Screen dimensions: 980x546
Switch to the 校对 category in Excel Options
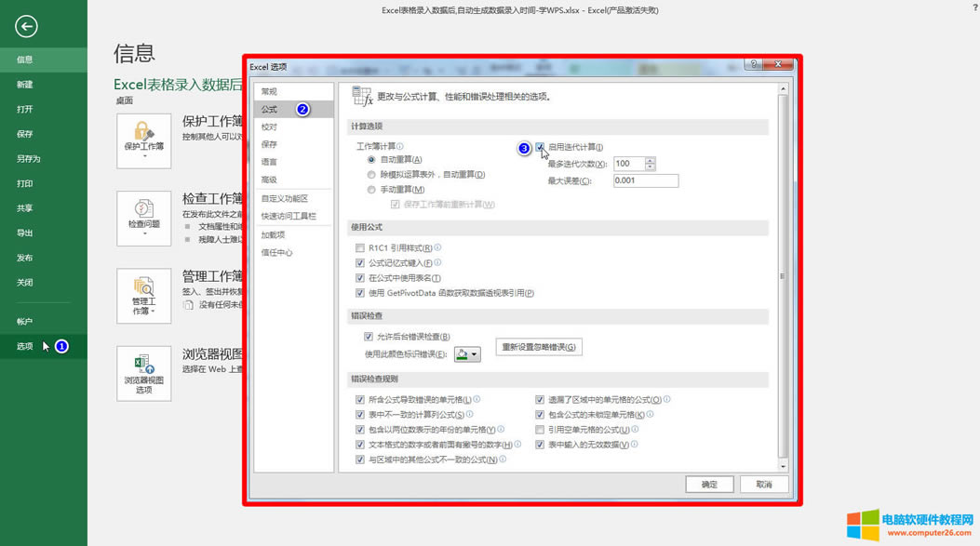pos(270,128)
